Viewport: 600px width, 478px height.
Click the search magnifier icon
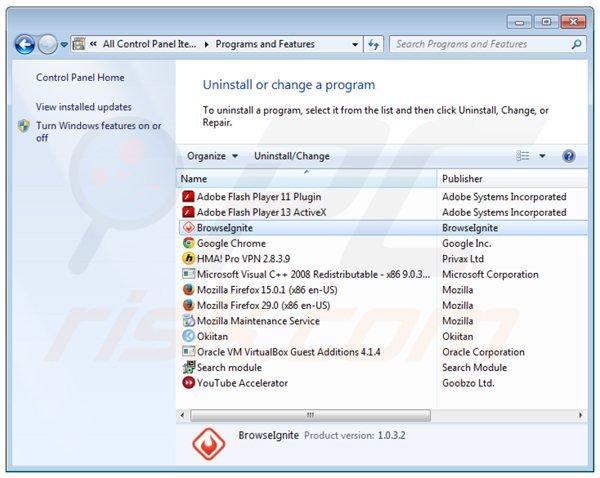click(576, 44)
